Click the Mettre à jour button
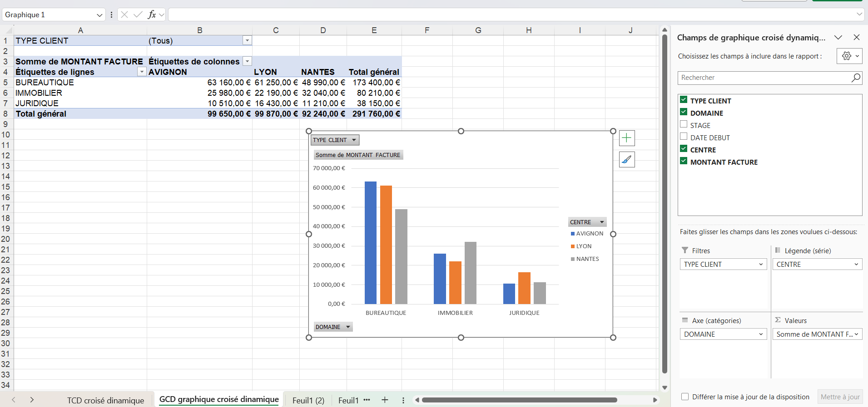This screenshot has height=407, width=868. (x=840, y=397)
